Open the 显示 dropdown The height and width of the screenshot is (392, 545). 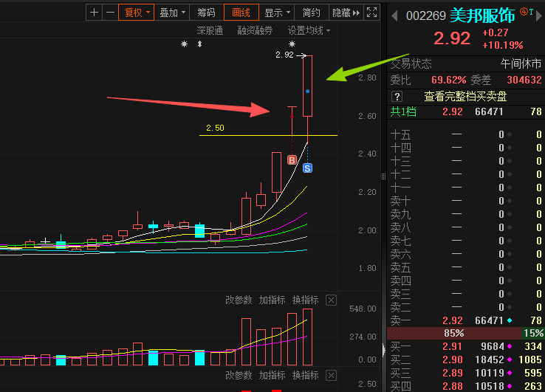[277, 13]
